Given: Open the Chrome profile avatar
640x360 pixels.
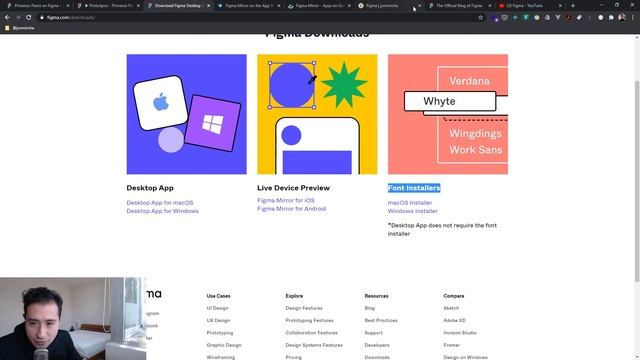Looking at the screenshot, I should pyautogui.click(x=622, y=18).
